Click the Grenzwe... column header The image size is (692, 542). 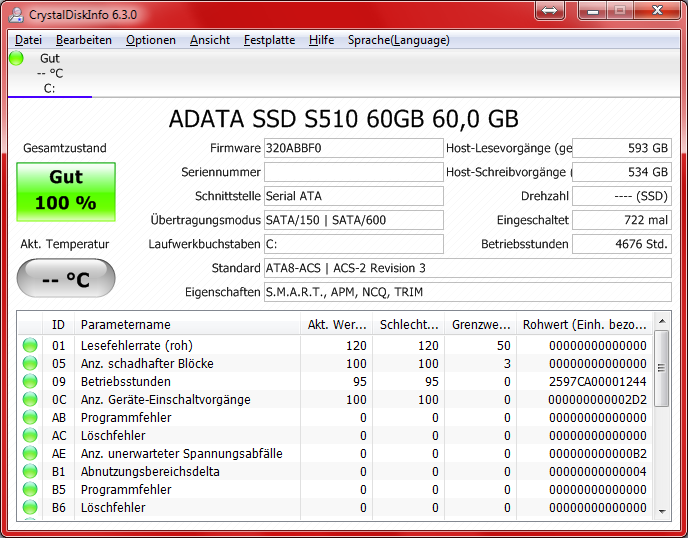pyautogui.click(x=481, y=324)
